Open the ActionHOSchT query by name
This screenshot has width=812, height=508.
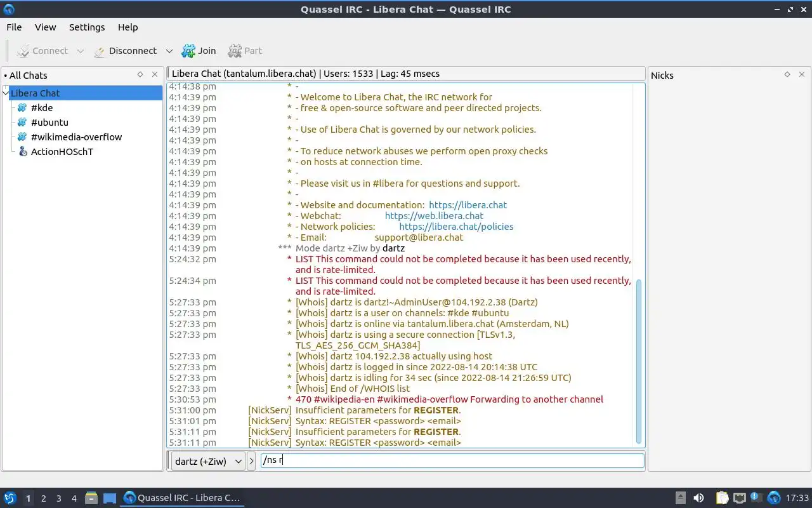pos(62,151)
